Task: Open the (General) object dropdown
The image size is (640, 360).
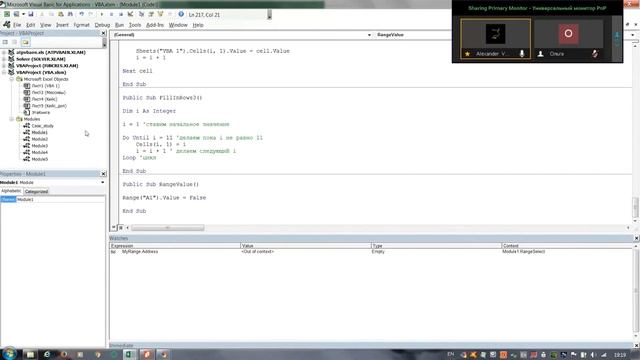Action: point(369,35)
